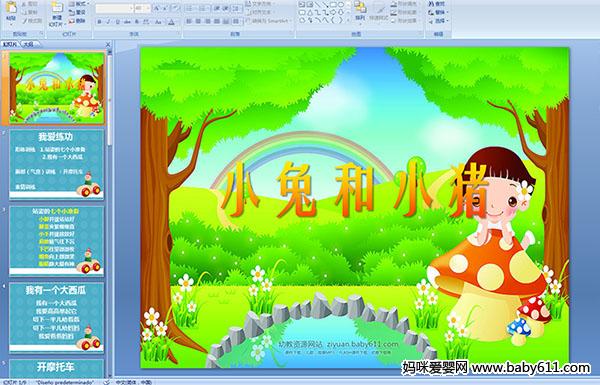The width and height of the screenshot is (600, 385).
Task: Click the Center text alignment icon
Action: coord(199,21)
